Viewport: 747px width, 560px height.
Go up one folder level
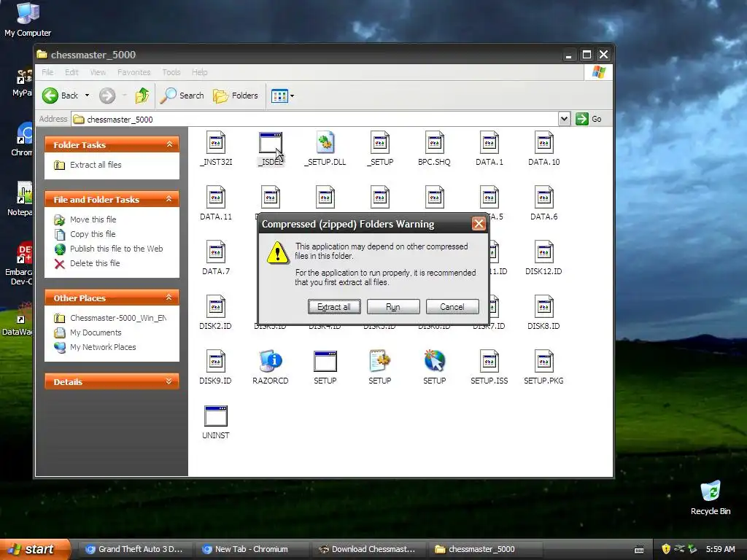click(142, 96)
